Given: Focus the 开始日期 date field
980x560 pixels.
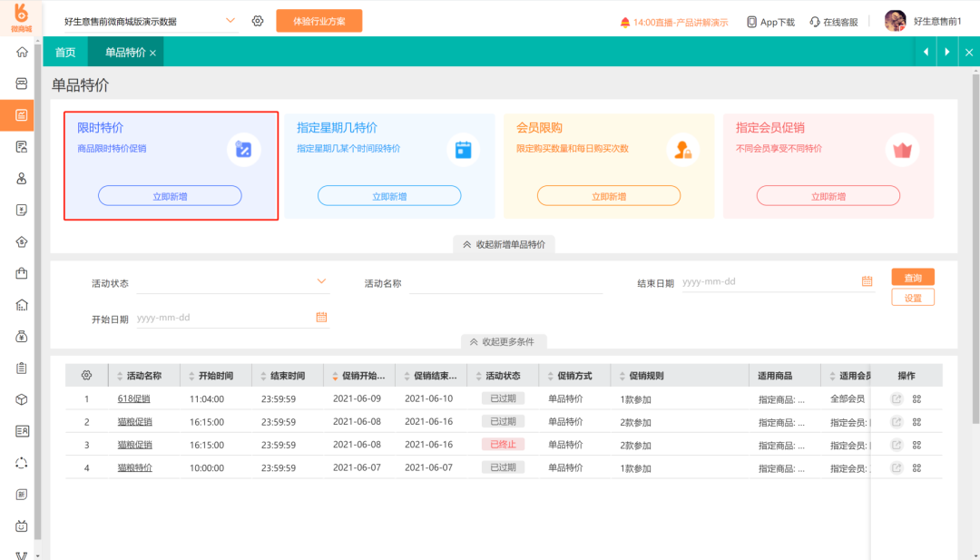Looking at the screenshot, I should (225, 318).
